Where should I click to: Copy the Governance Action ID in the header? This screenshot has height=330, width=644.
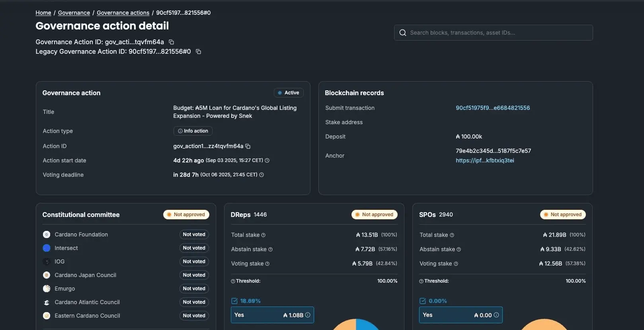(171, 42)
